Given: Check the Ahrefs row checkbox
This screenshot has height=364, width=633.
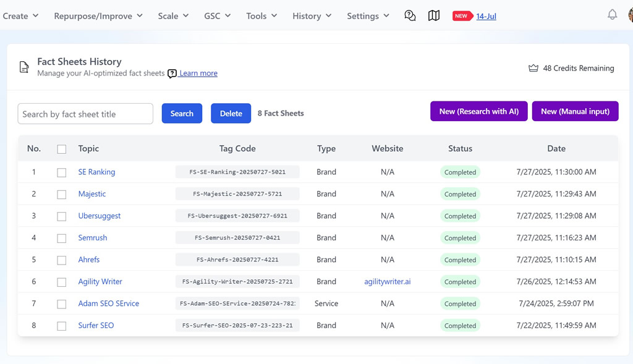Looking at the screenshot, I should tap(61, 260).
